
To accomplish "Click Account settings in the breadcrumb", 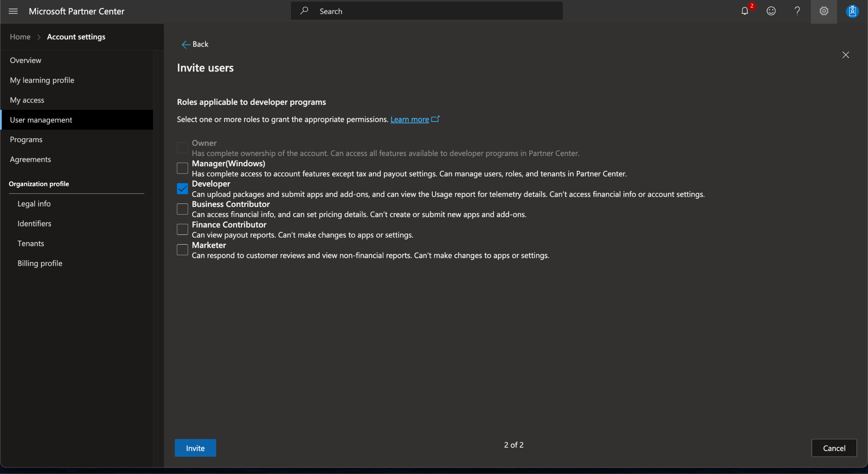I will pos(76,37).
